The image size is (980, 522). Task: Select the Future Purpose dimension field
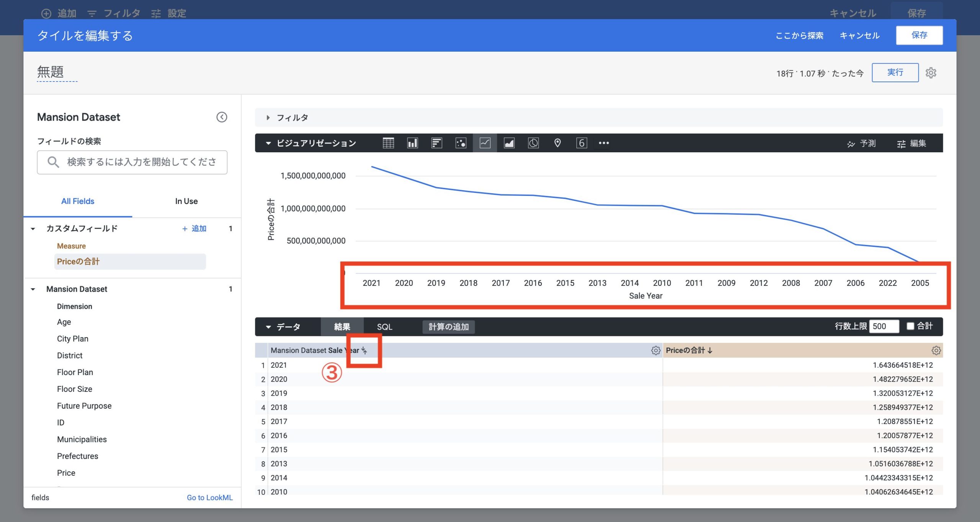(x=84, y=406)
